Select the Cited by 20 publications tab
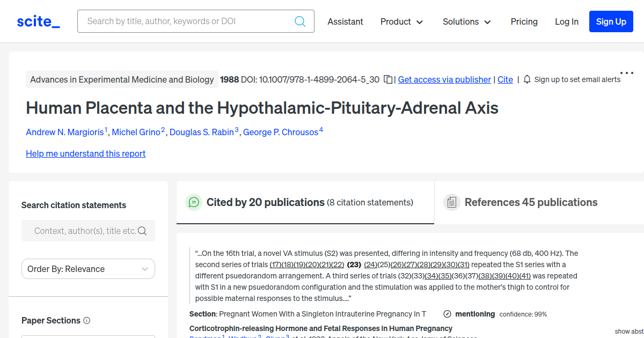 265,202
